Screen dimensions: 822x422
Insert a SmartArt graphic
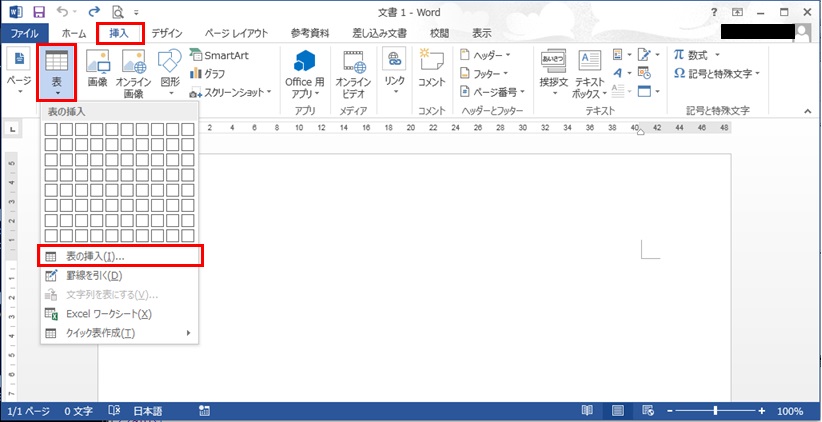[x=220, y=56]
